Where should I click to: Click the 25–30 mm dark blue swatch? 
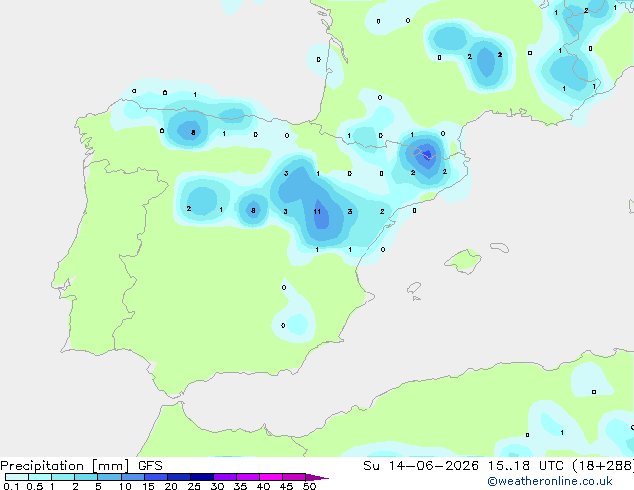tap(201, 477)
